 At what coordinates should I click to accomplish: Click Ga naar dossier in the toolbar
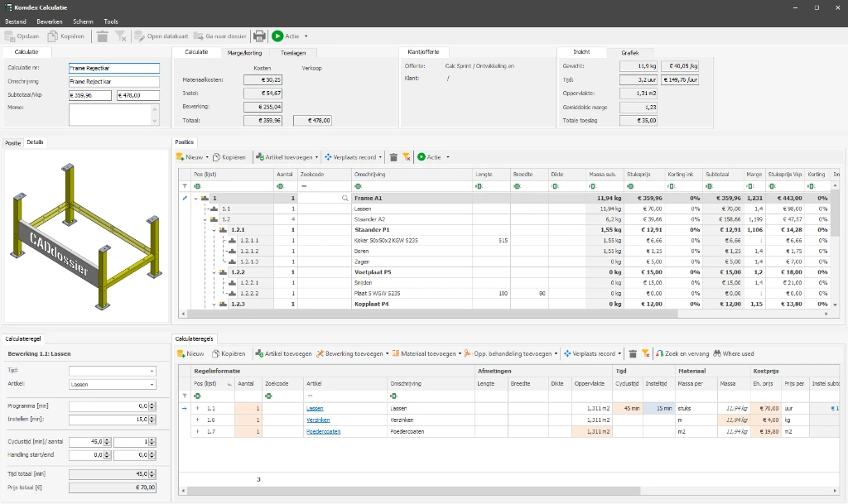[x=222, y=36]
